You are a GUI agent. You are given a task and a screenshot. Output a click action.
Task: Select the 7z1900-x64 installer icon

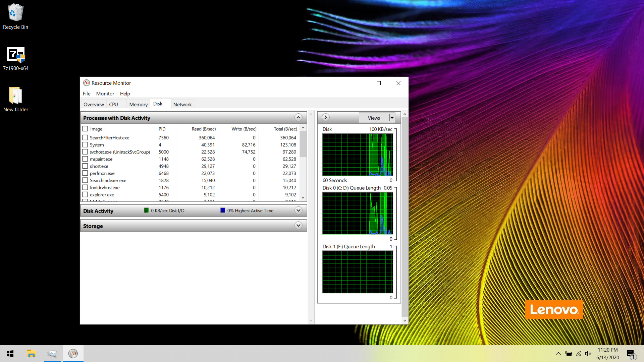coord(15,59)
